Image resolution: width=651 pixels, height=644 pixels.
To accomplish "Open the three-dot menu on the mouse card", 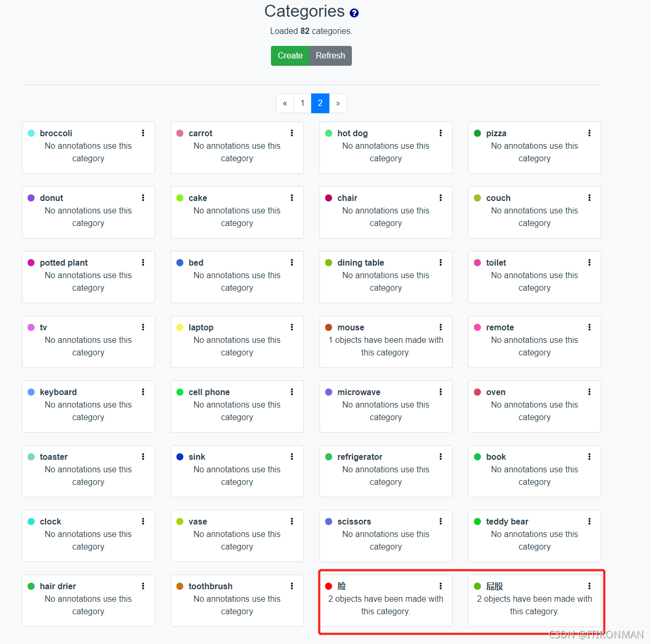I will pyautogui.click(x=441, y=327).
